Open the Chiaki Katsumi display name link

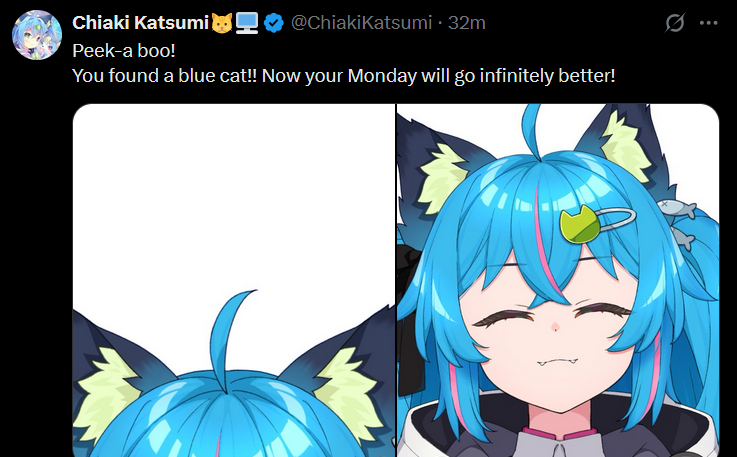pyautogui.click(x=140, y=23)
